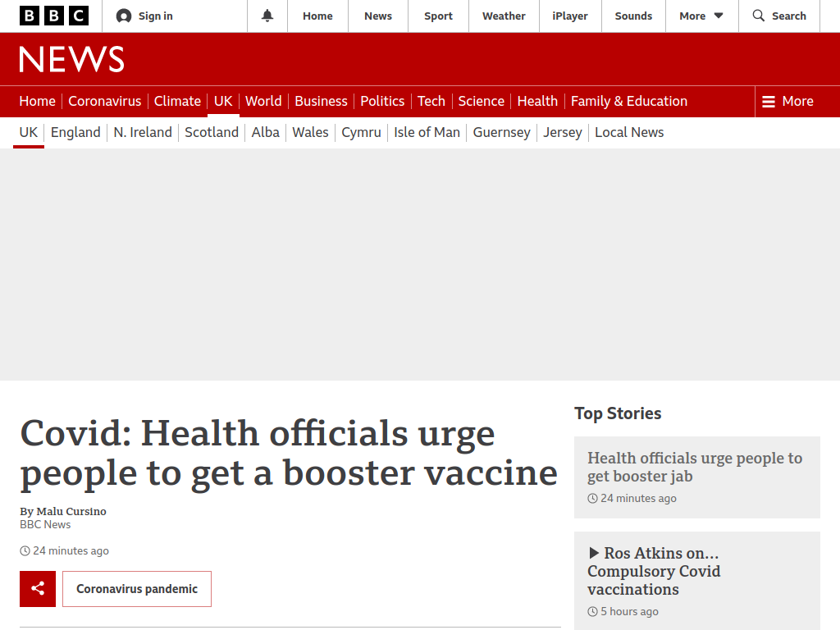Expand the top More dropdown arrow
Screen dimensions: 840x630
tap(719, 16)
